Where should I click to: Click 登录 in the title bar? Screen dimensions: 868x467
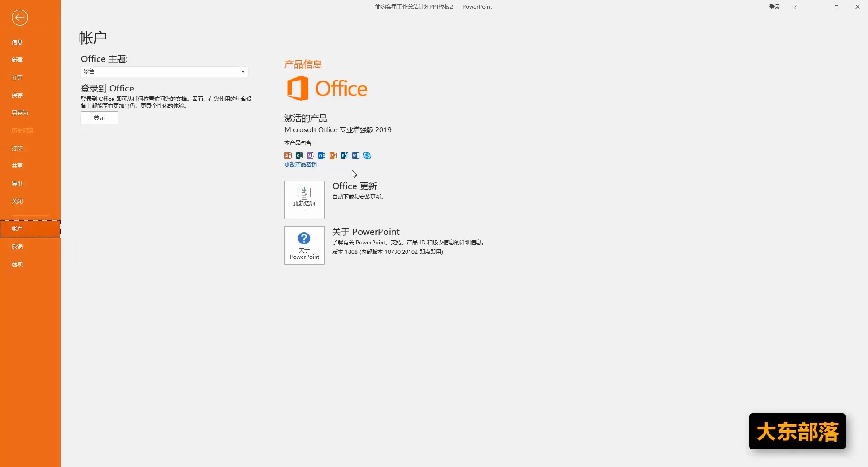774,6
